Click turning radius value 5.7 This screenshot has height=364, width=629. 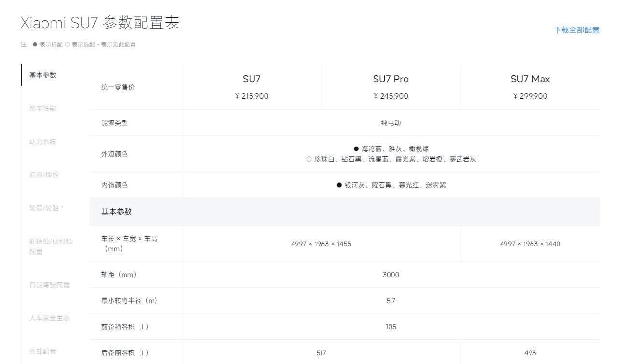391,301
